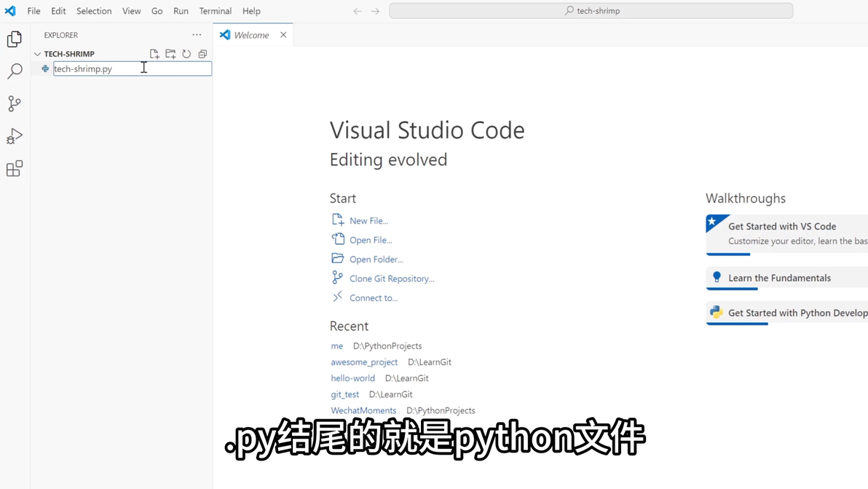Open the Run and Debug view
This screenshot has height=489, width=868.
15,136
